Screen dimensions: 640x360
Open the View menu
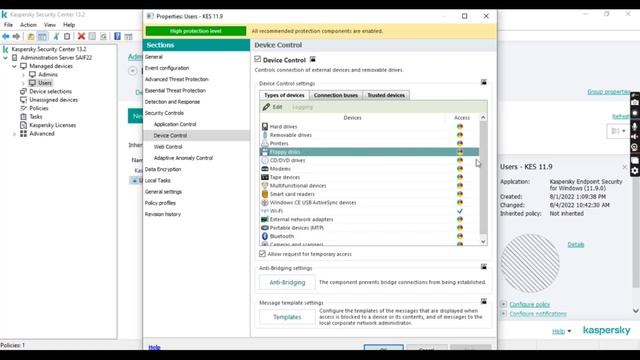(50, 25)
